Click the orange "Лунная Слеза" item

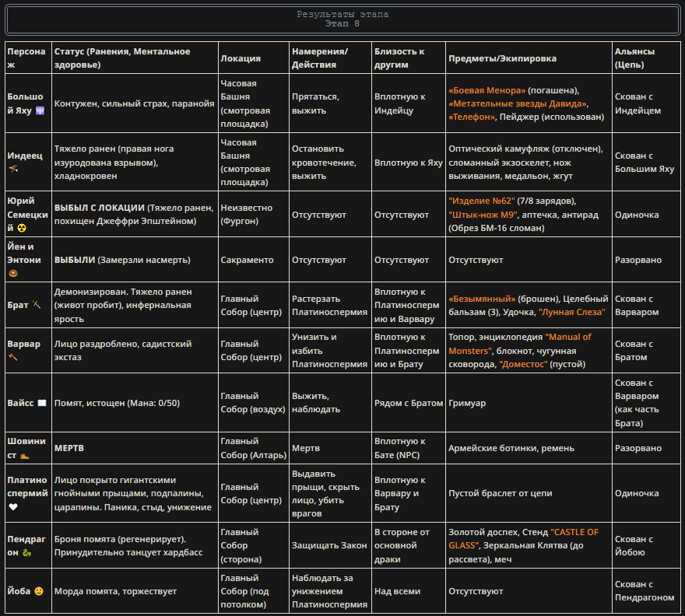point(572,312)
